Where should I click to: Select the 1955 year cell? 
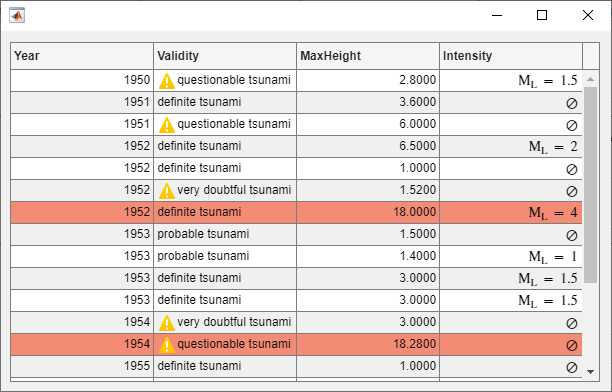point(82,366)
